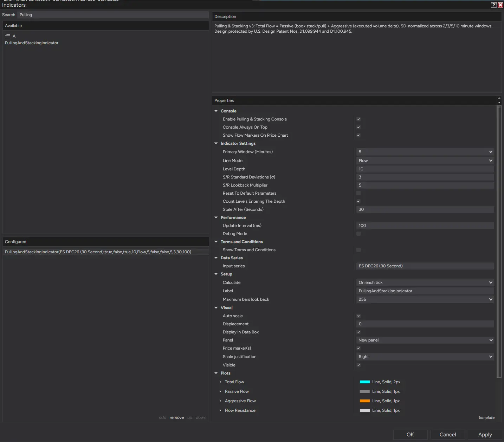Enable the Debug Mode checkbox
Image resolution: width=504 pixels, height=442 pixels.
(x=358, y=234)
